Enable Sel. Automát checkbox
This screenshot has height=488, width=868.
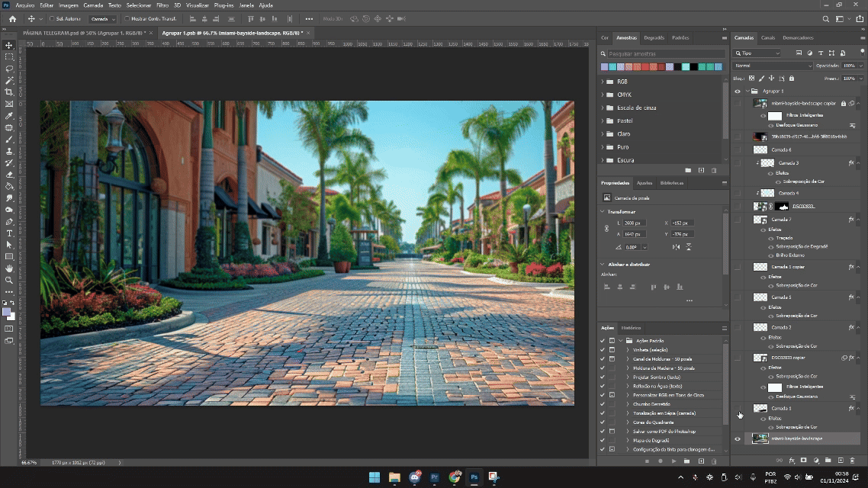click(52, 19)
